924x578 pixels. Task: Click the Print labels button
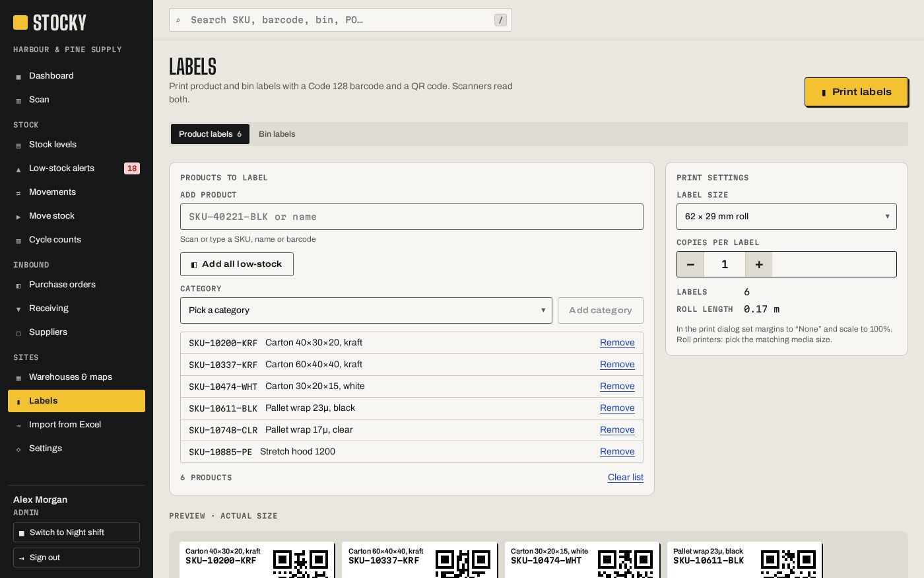pos(856,92)
